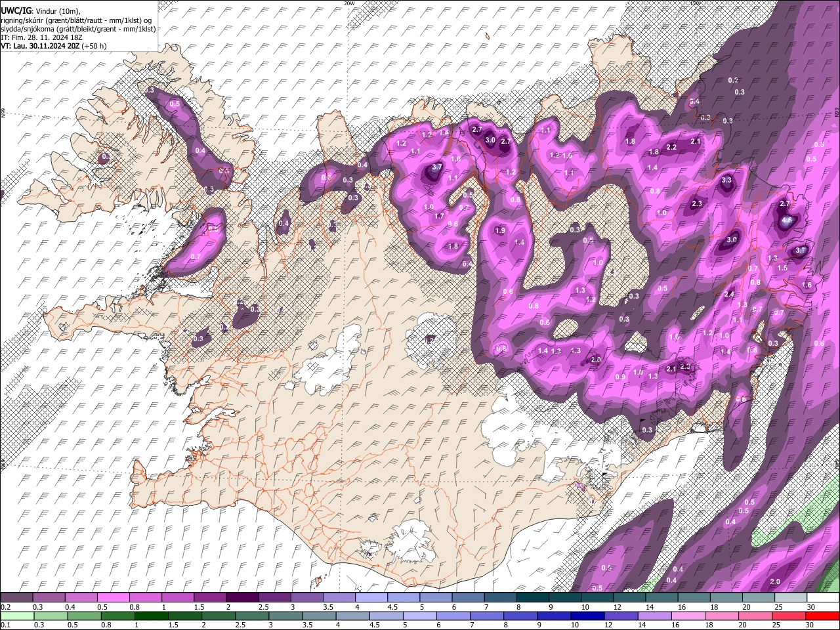Viewport: 840px width, 630px height.
Task: Click the 'rigning/skúrir' legend description line
Action: click(77, 20)
